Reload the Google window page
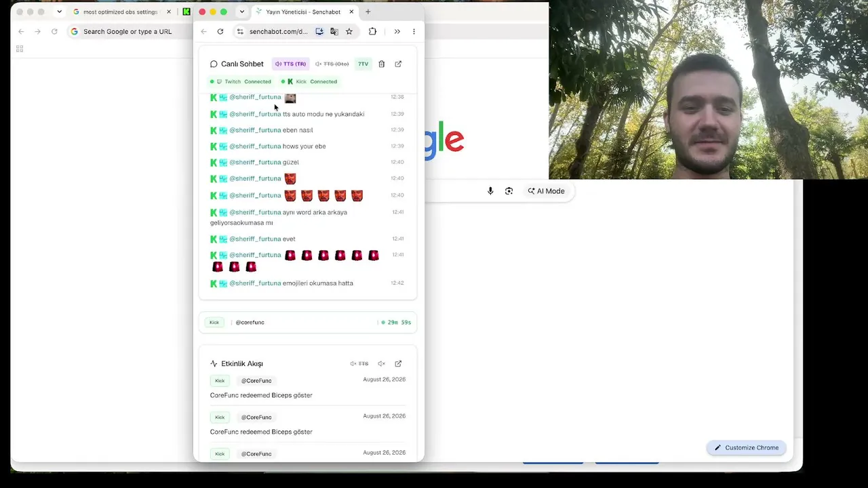 (54, 31)
